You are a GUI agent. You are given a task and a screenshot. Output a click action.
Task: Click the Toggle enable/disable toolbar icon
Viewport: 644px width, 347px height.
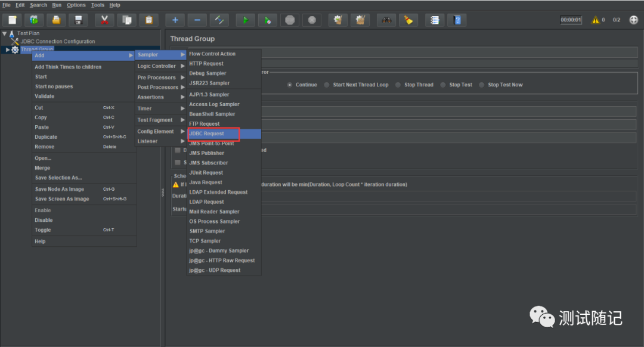tap(219, 20)
